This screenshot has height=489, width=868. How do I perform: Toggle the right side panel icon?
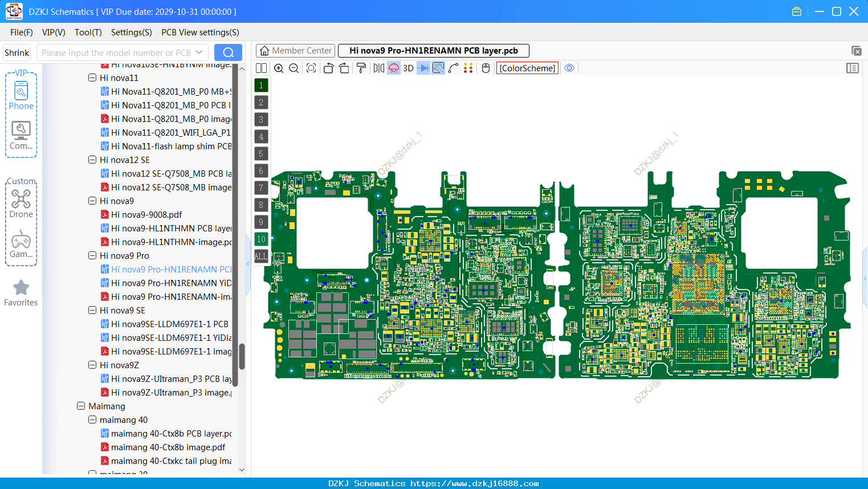[x=853, y=68]
